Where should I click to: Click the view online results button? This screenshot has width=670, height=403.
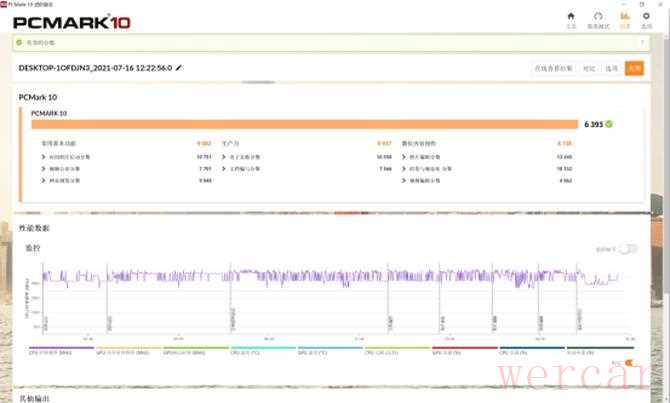click(553, 68)
